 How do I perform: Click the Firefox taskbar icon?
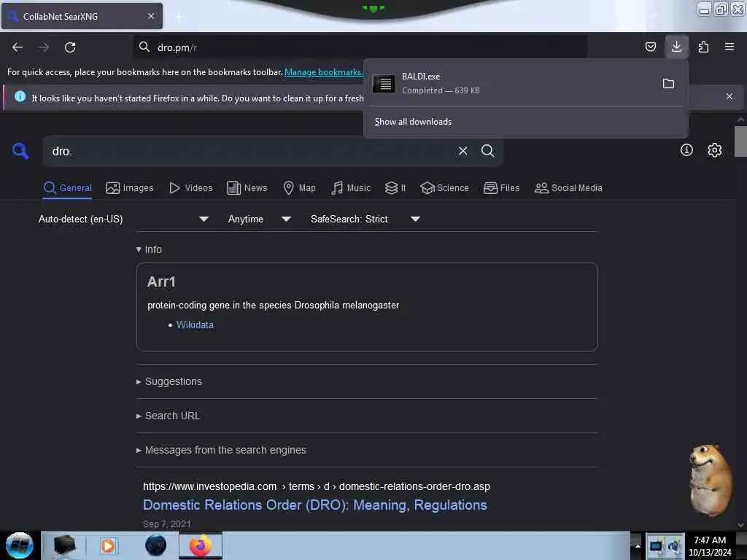click(201, 545)
